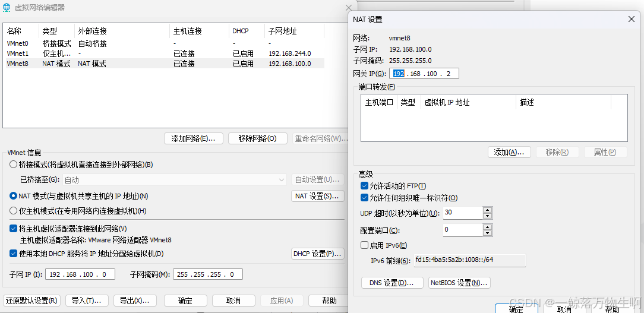644x313 pixels.
Task: Click 取消 in the Virtual Network Editor
Action: [x=233, y=301]
